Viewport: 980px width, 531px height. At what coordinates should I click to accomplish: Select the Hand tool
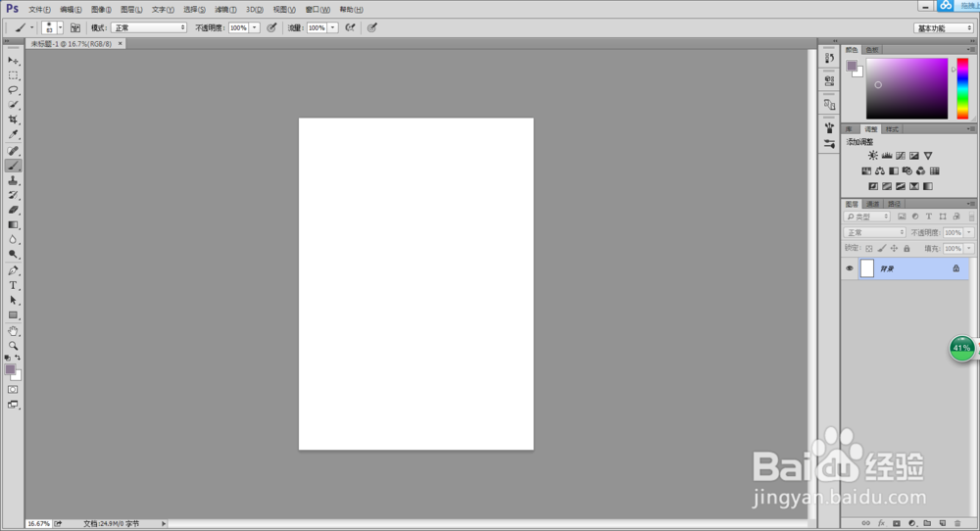pyautogui.click(x=13, y=331)
